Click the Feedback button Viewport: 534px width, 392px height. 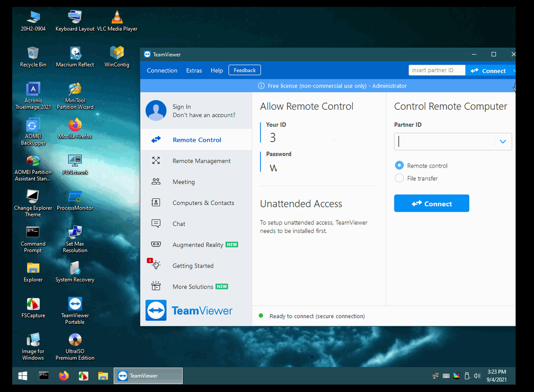[244, 70]
